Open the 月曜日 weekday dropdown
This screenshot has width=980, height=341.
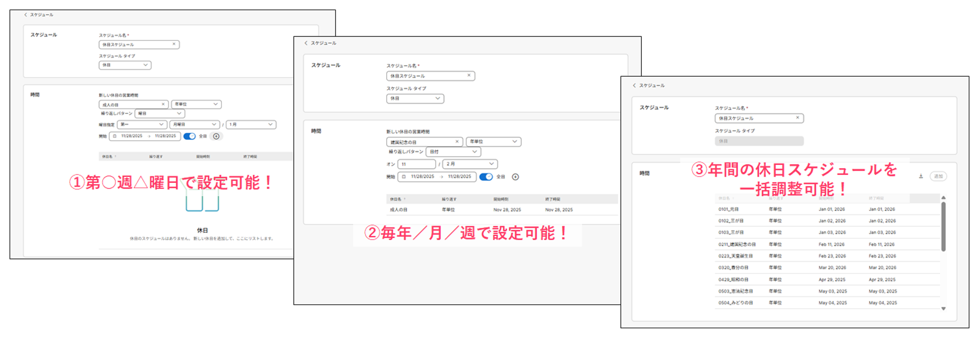coord(194,125)
